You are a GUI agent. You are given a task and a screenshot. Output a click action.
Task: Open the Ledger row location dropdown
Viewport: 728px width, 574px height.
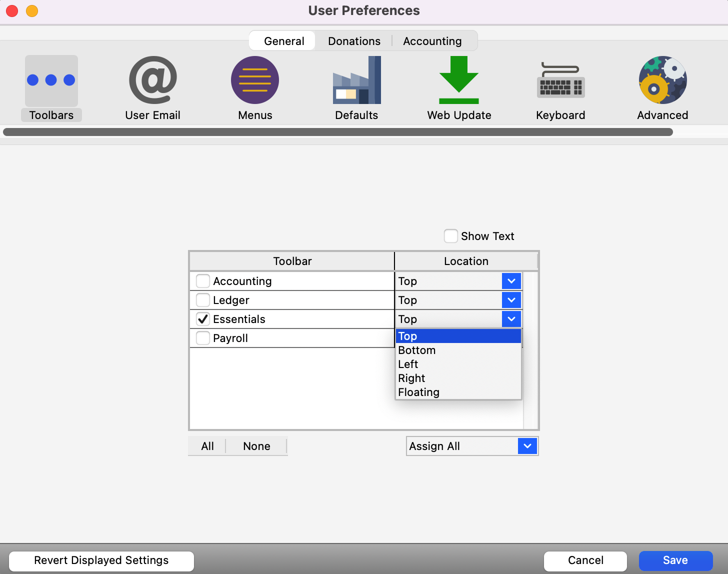pyautogui.click(x=511, y=300)
